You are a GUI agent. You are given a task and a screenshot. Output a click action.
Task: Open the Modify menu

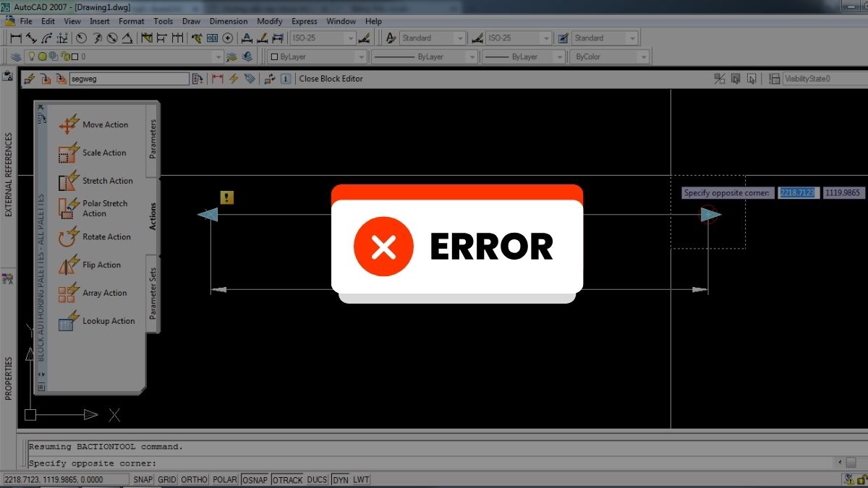point(270,22)
